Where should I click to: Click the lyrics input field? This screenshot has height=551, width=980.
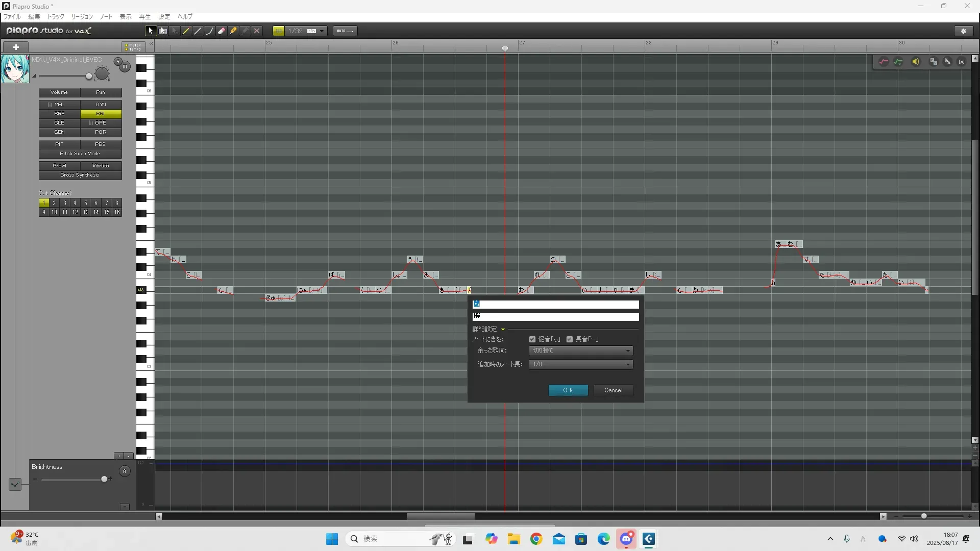pos(555,304)
